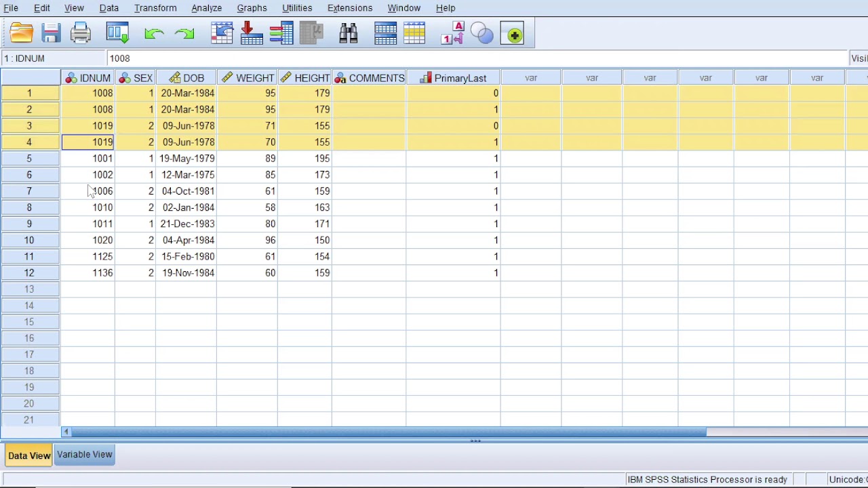Image resolution: width=868 pixels, height=488 pixels.
Task: Click the IDNUM cell 1001
Action: 88,158
